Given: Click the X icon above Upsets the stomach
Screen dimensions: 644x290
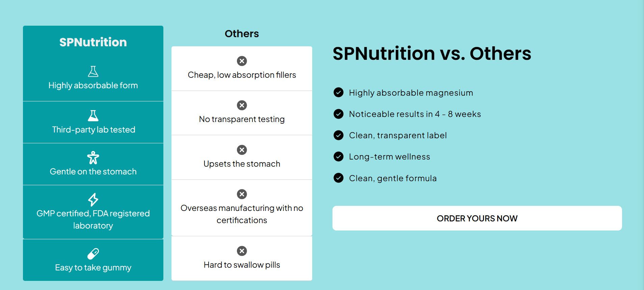Looking at the screenshot, I should pyautogui.click(x=242, y=150).
